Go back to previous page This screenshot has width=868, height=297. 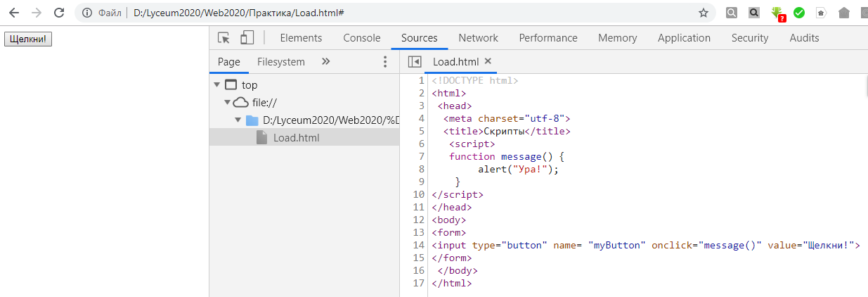click(x=13, y=13)
